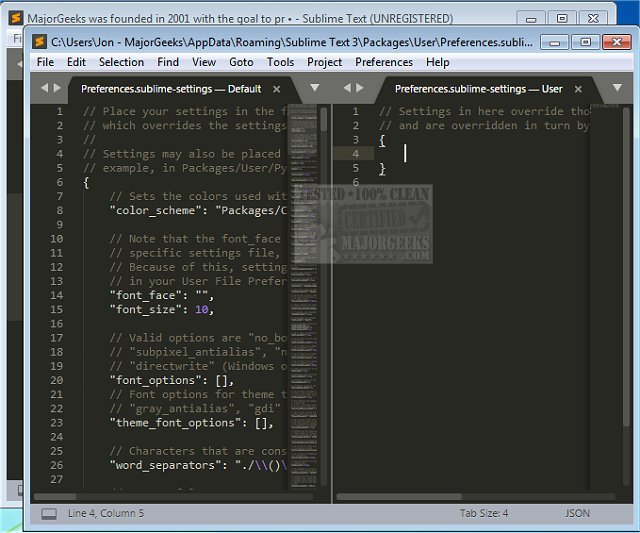Click Line 4, Column 5 status text

pyautogui.click(x=106, y=513)
